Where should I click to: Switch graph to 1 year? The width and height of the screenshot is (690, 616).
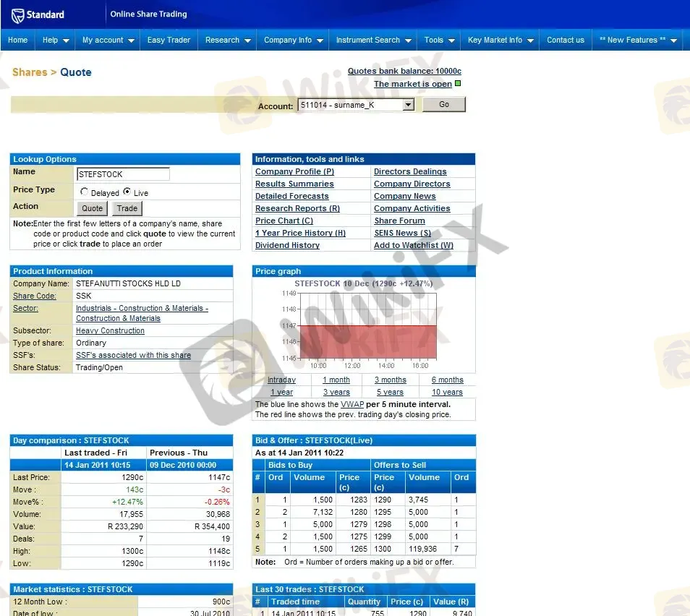[281, 392]
